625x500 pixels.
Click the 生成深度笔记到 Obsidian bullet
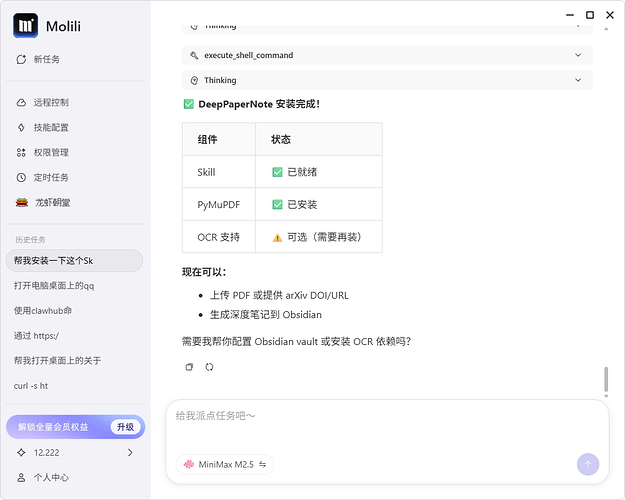[265, 315]
